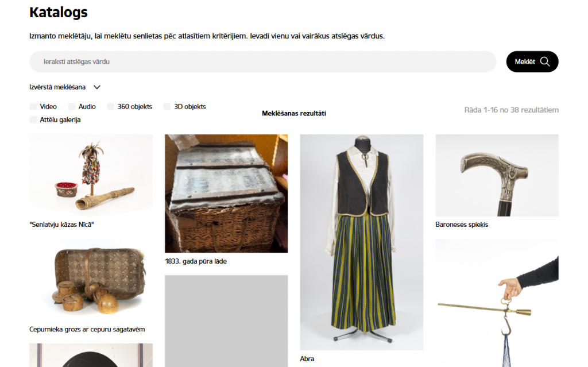Select the hat maker's basket image
This screenshot has width=588, height=367.
[x=91, y=280]
